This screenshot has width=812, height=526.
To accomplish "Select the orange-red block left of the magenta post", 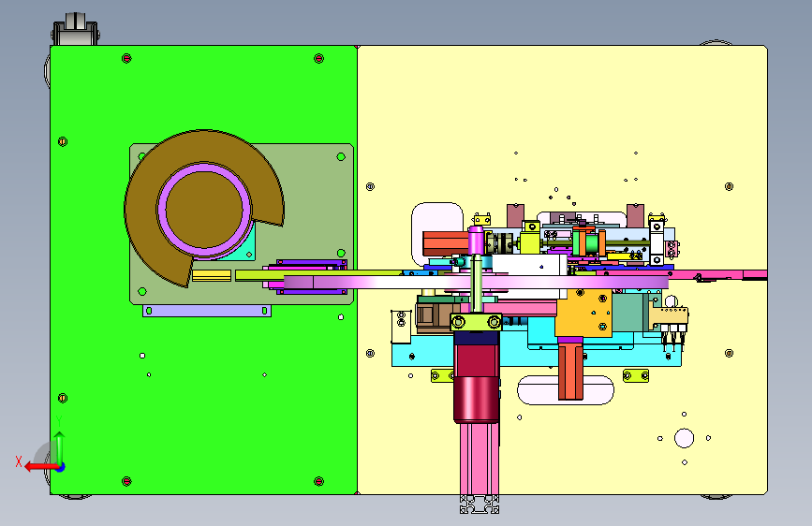I will (x=446, y=244).
